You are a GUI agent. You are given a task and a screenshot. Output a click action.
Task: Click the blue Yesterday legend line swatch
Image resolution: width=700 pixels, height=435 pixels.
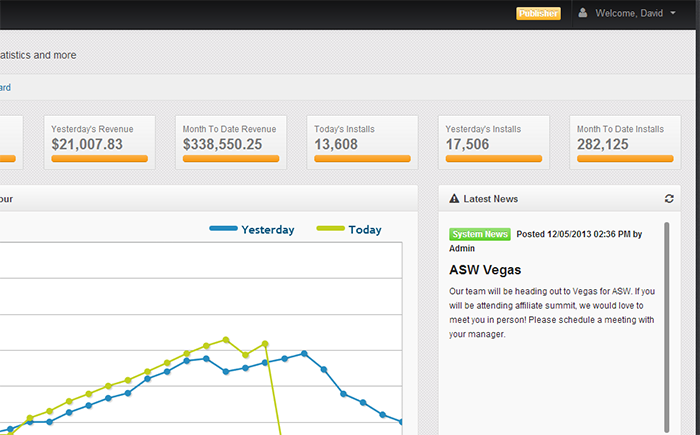point(223,228)
